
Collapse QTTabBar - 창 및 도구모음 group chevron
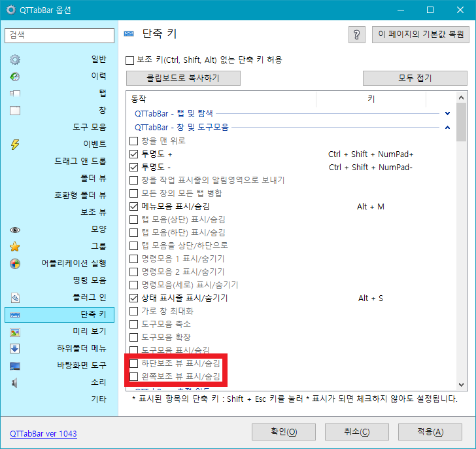click(x=447, y=127)
